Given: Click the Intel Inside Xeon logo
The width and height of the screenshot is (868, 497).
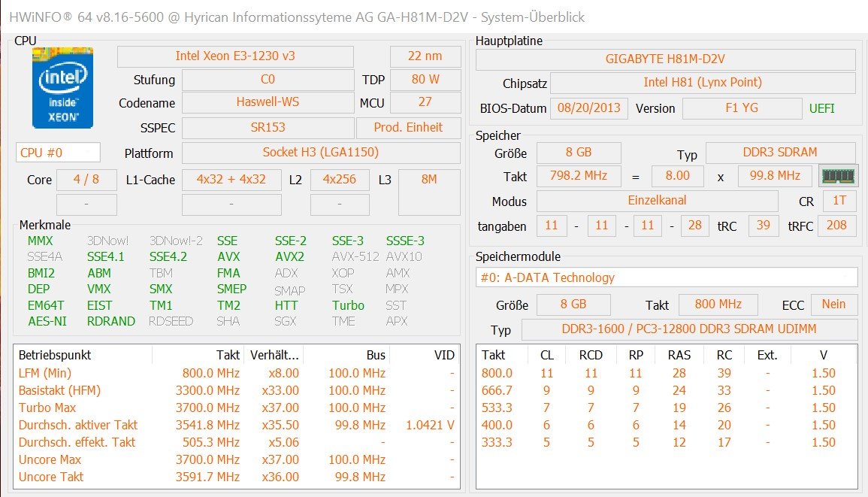Looking at the screenshot, I should [x=62, y=88].
